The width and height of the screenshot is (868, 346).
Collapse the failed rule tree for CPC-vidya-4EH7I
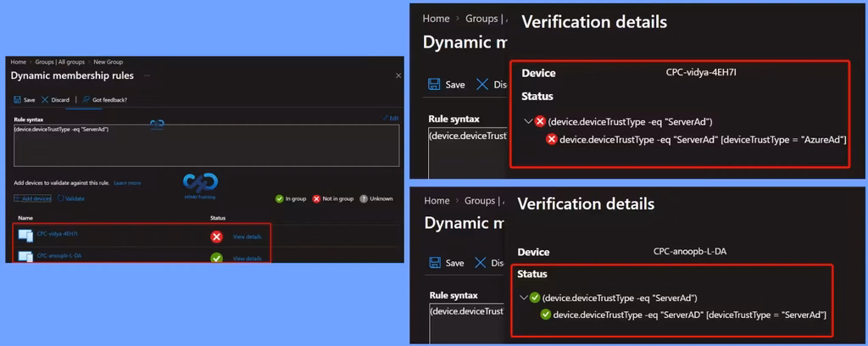pos(527,121)
